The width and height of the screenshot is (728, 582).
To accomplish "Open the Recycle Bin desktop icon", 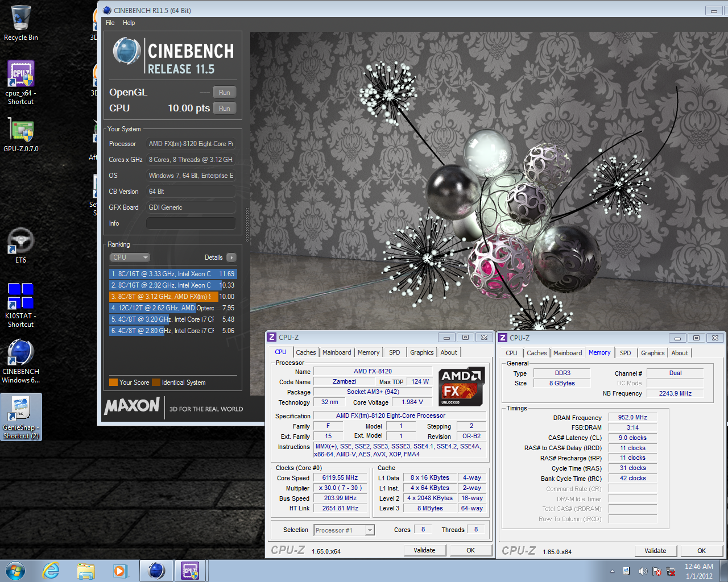I will pos(20,23).
